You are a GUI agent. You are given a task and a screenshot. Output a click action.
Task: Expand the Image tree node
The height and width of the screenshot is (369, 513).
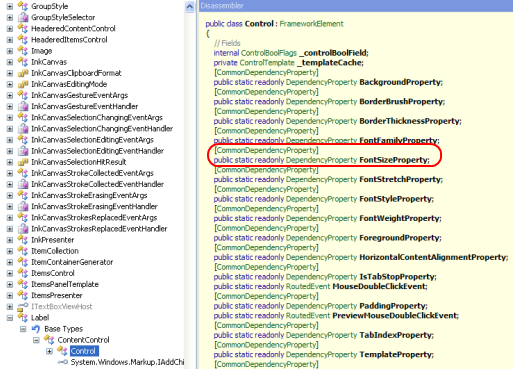(x=10, y=51)
